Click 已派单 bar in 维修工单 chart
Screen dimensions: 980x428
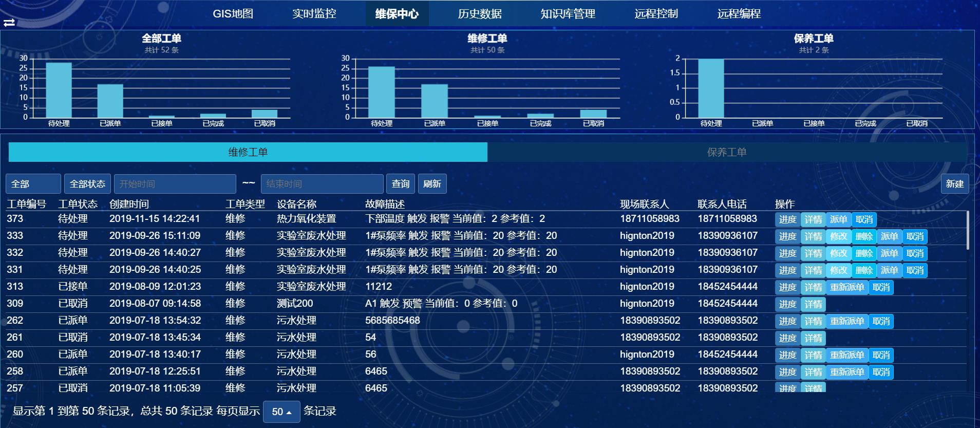pos(435,101)
